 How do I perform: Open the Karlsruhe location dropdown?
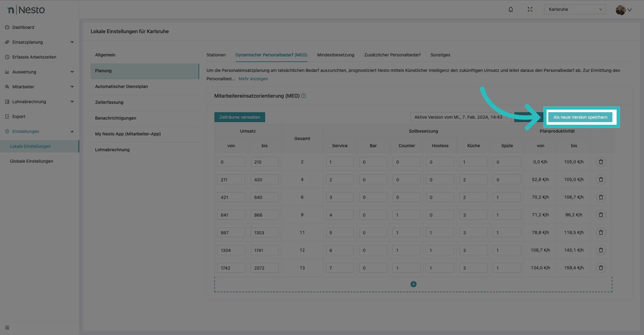(x=575, y=9)
